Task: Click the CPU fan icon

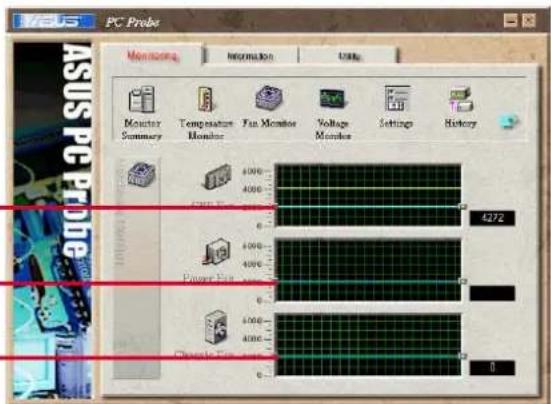Action: click(x=218, y=177)
